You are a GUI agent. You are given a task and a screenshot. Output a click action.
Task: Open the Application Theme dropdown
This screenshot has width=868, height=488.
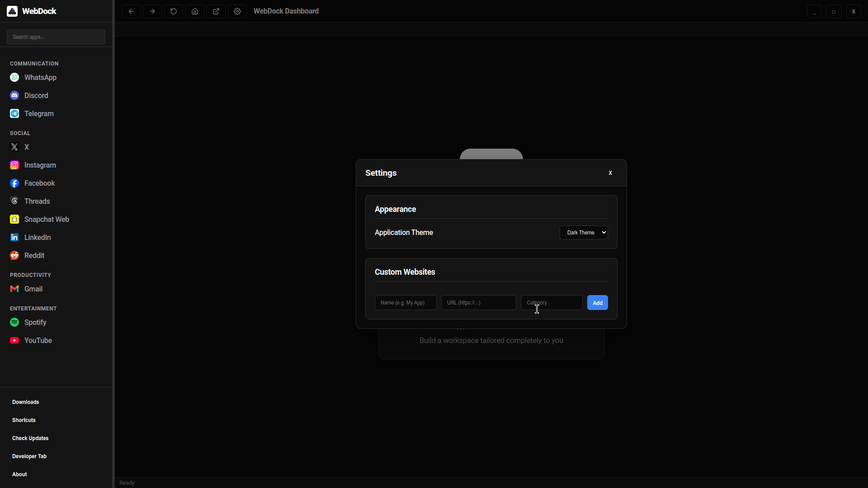584,233
